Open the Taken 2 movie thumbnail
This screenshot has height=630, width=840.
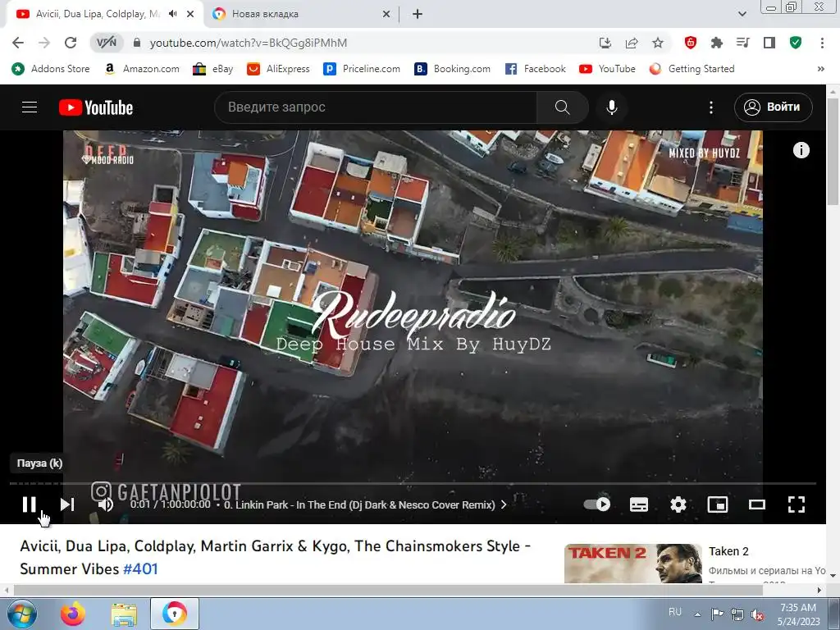(x=632, y=563)
